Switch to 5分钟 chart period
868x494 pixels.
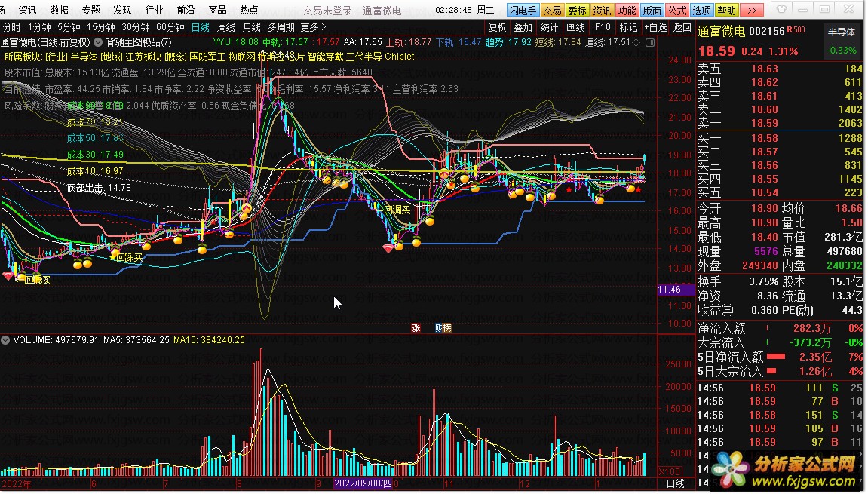[69, 27]
